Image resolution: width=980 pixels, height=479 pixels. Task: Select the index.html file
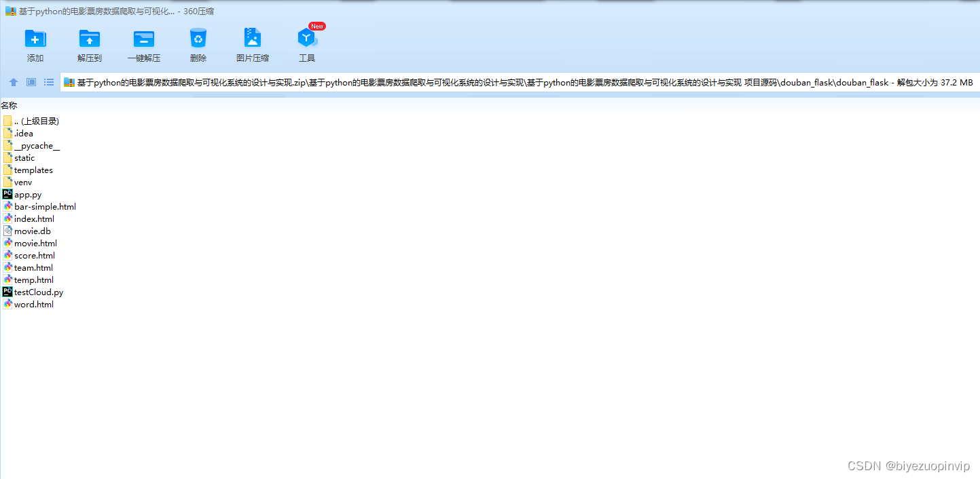(x=33, y=218)
